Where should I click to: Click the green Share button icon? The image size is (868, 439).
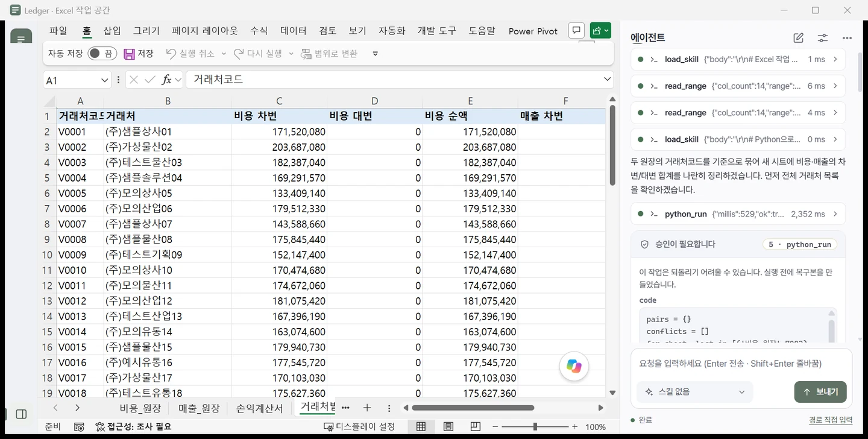[x=600, y=31]
